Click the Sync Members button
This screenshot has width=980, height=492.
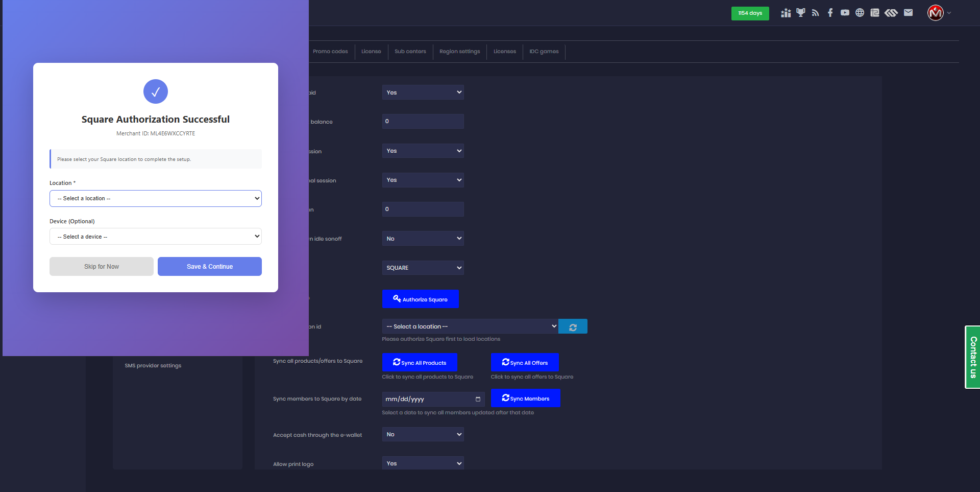[x=526, y=399]
